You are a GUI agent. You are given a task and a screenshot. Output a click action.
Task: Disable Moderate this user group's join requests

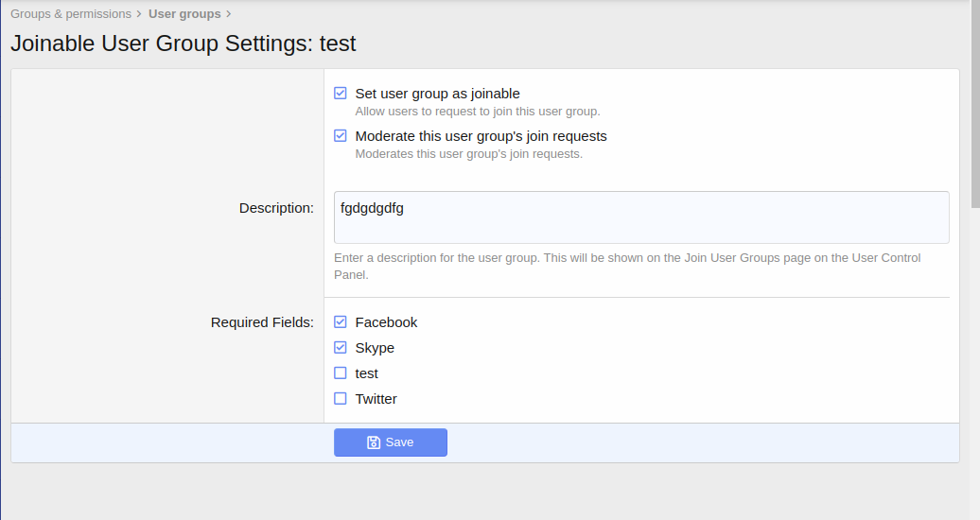[x=341, y=136]
